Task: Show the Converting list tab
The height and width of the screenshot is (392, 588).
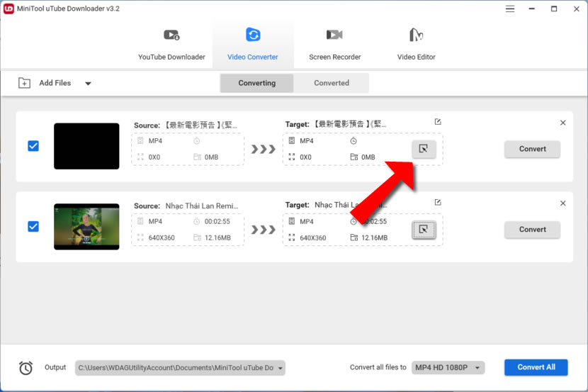Action: click(x=257, y=83)
